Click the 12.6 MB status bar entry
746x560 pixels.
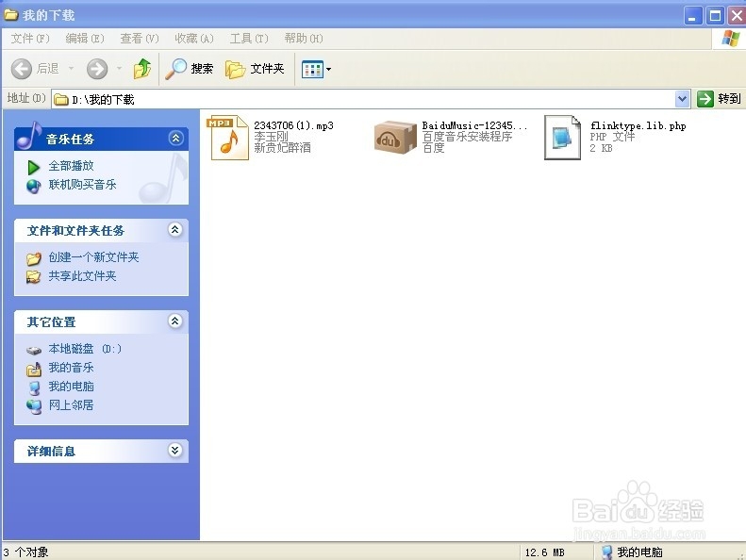[x=545, y=552]
